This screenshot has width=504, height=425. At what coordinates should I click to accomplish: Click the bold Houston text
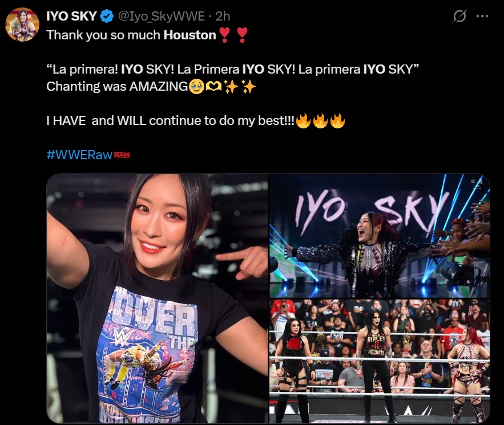(189, 35)
